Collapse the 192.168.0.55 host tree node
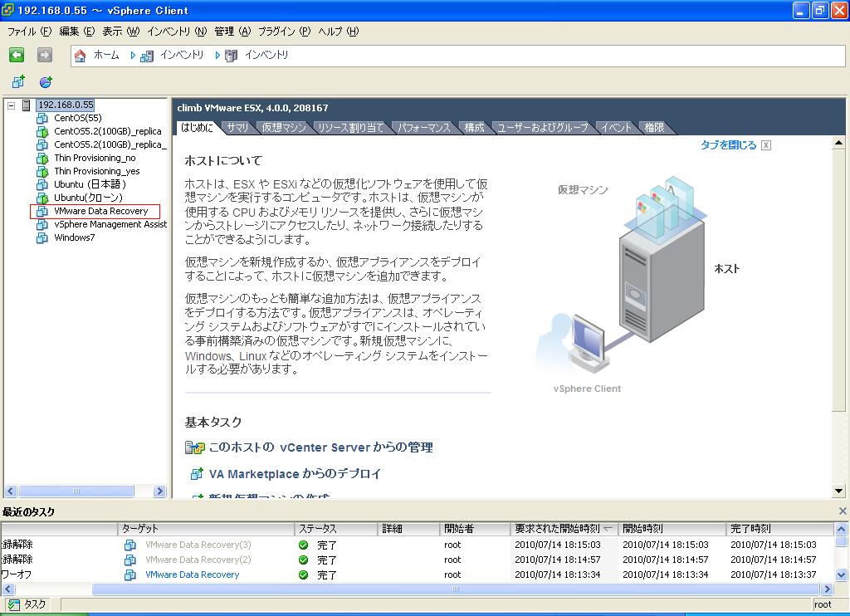Screen dimensions: 850x616 click(11, 105)
